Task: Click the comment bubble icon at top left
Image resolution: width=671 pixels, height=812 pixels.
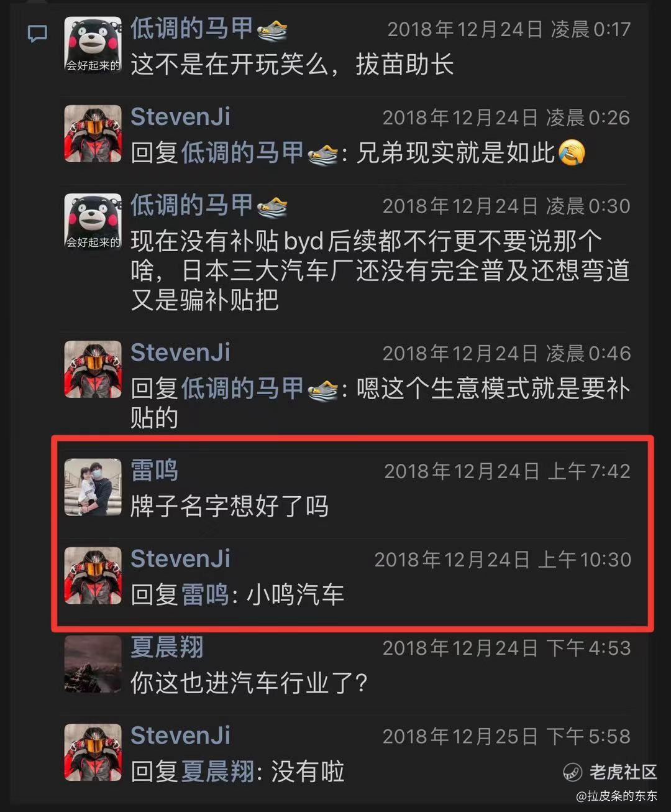Action: [x=37, y=34]
